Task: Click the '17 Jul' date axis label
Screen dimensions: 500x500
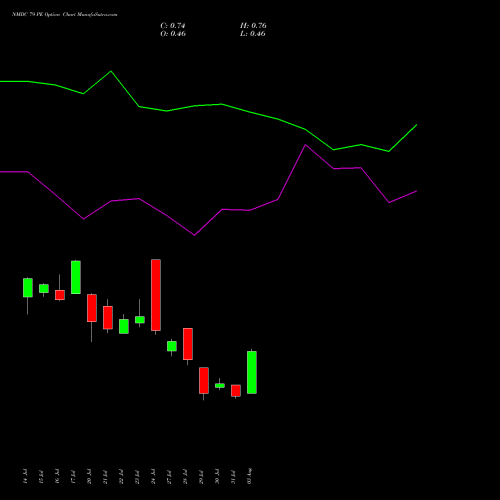Action: [73, 476]
